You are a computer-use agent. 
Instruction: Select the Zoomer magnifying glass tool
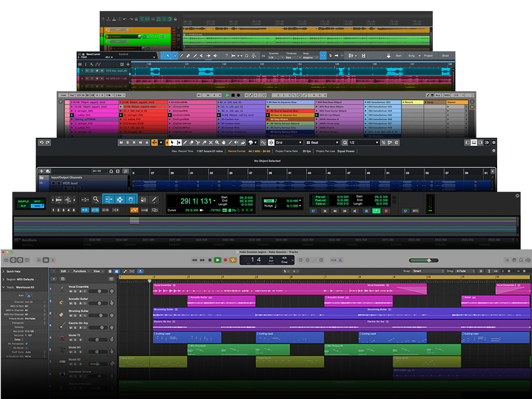click(x=96, y=200)
